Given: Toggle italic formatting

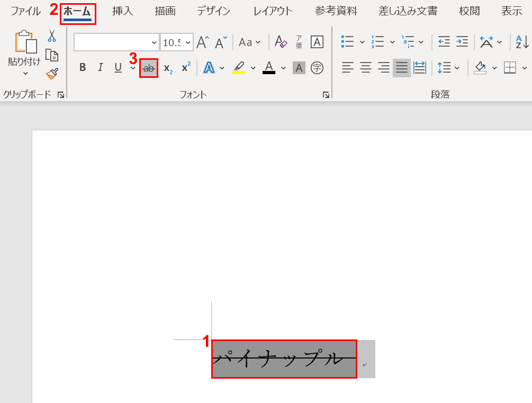Looking at the screenshot, I should click(100, 68).
